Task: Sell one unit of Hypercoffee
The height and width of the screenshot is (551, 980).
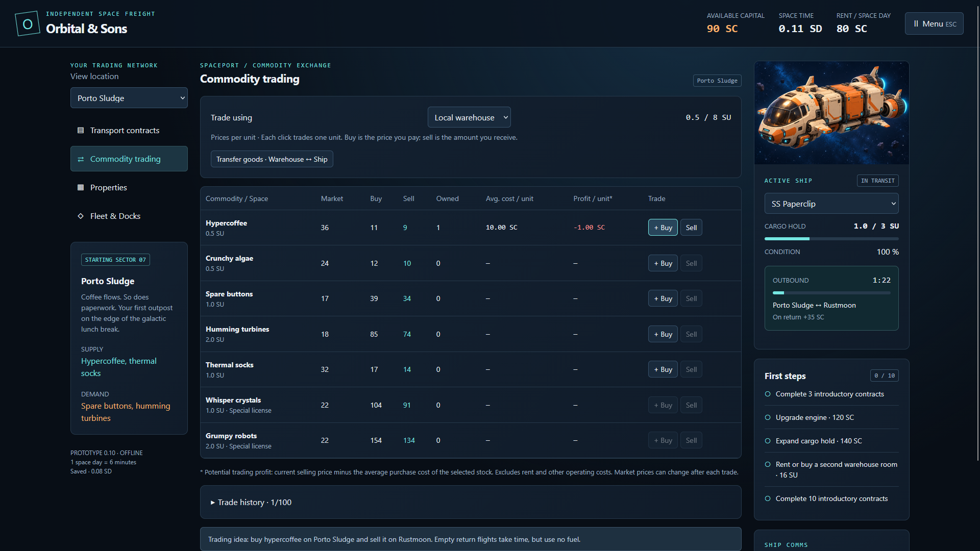Action: (x=691, y=228)
